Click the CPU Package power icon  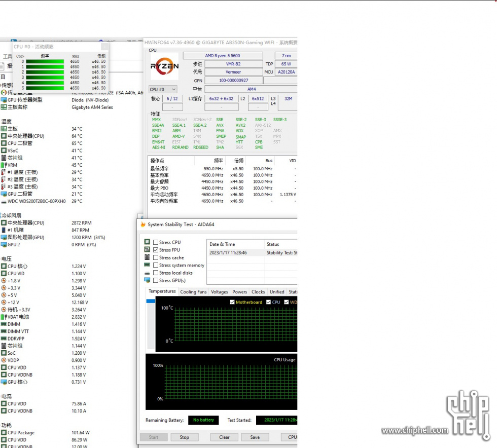4,432
